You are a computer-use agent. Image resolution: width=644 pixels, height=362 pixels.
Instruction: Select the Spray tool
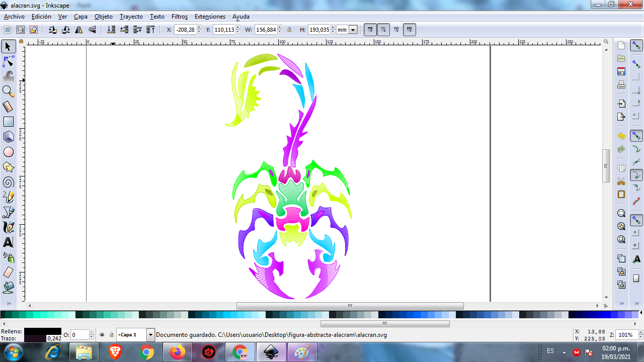[x=8, y=257]
